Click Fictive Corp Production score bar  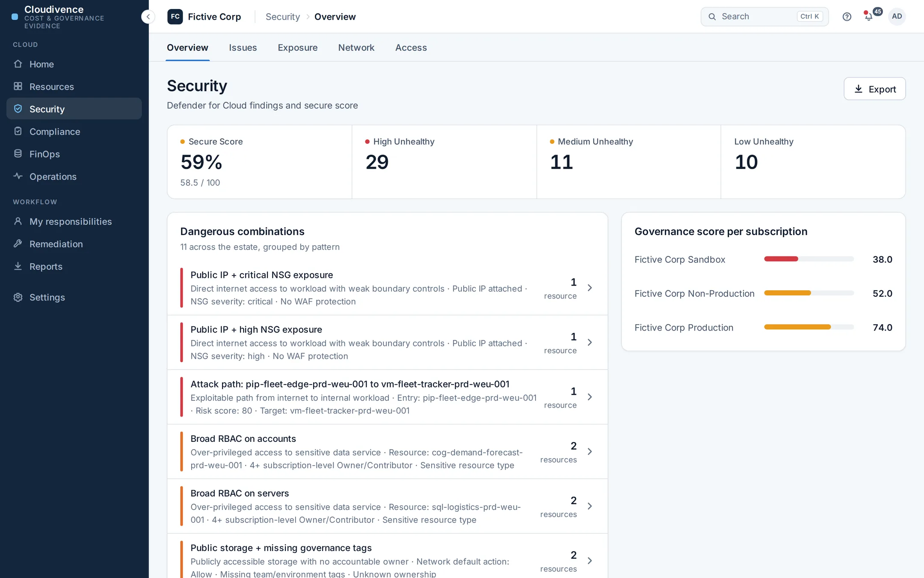pyautogui.click(x=809, y=327)
